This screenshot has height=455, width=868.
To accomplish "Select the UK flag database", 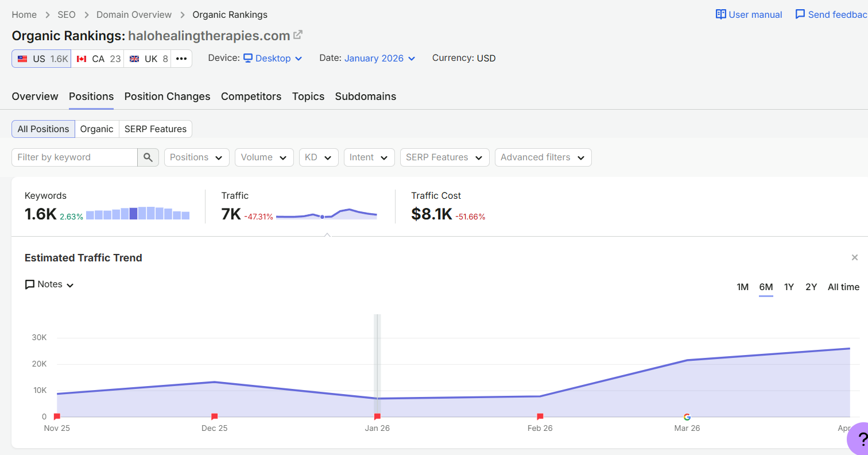I will [148, 59].
